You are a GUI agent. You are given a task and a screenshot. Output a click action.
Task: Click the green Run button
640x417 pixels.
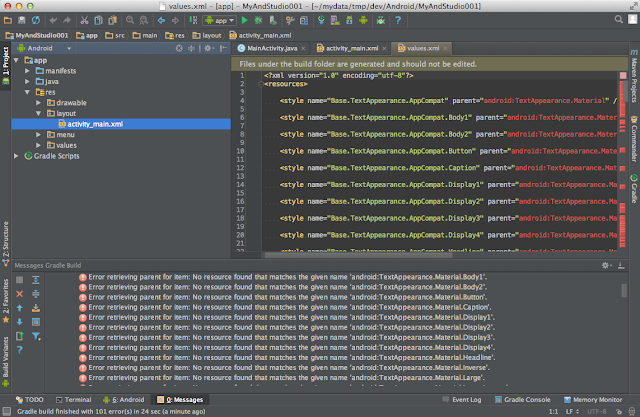point(244,20)
